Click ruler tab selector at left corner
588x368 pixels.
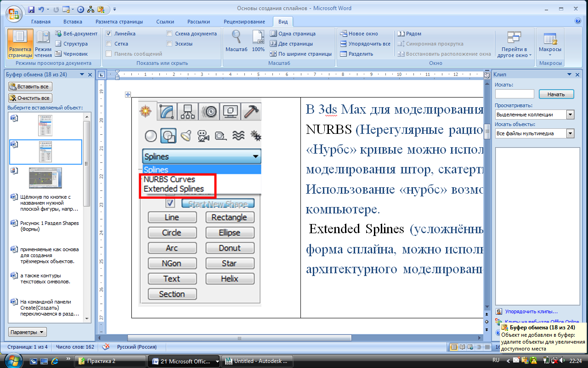tap(102, 75)
